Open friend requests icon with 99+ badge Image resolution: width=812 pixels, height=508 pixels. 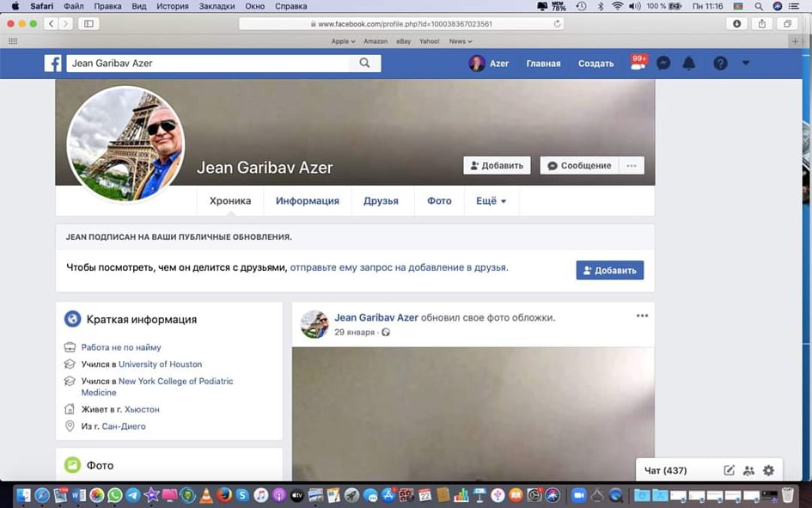638,63
